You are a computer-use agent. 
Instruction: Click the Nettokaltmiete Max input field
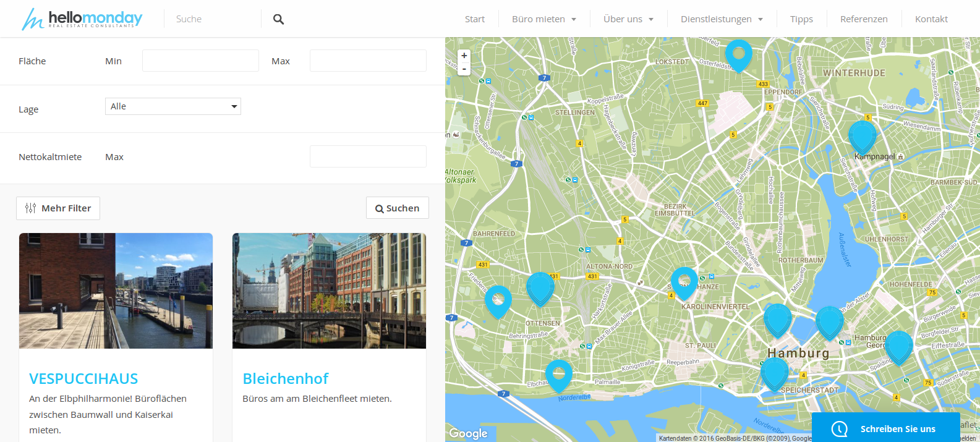[x=368, y=156]
